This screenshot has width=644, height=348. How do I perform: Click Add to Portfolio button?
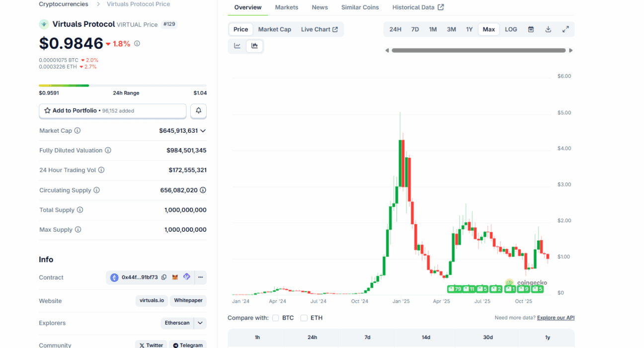pos(113,111)
